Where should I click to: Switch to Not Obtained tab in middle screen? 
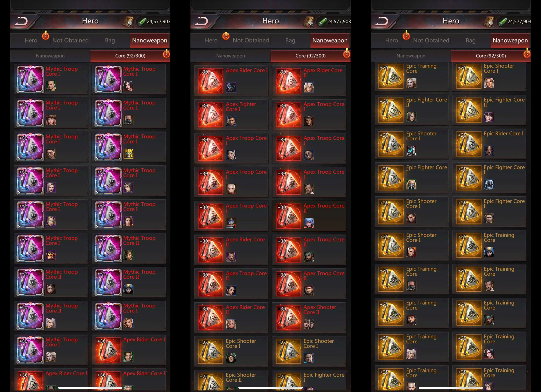click(251, 40)
